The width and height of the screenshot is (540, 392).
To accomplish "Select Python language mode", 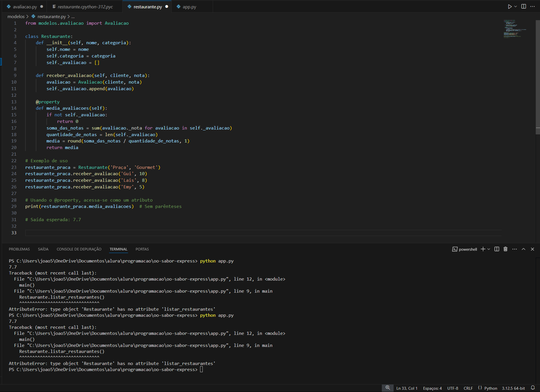I will click(x=491, y=388).
